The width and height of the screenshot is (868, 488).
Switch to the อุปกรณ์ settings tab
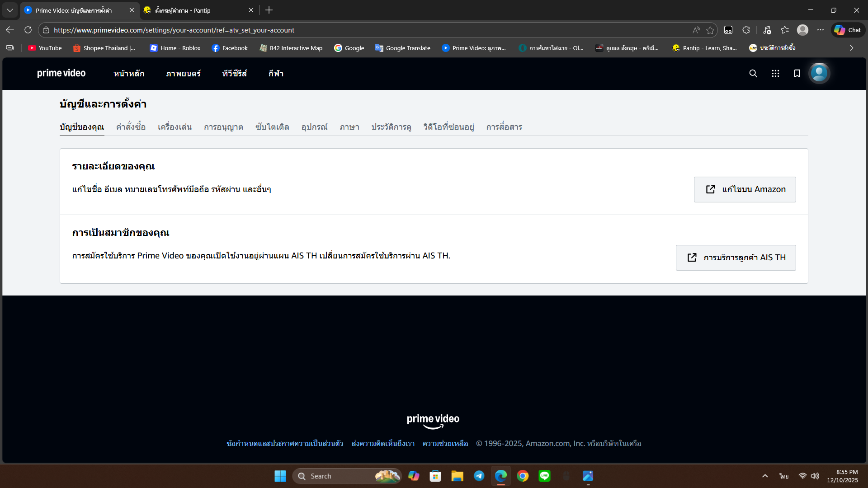(x=314, y=127)
